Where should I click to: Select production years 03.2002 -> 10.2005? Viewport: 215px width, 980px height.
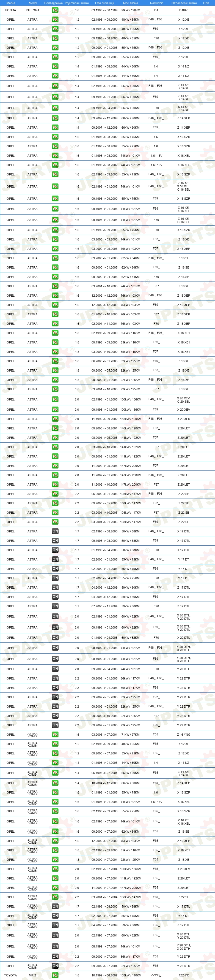click(104, 447)
